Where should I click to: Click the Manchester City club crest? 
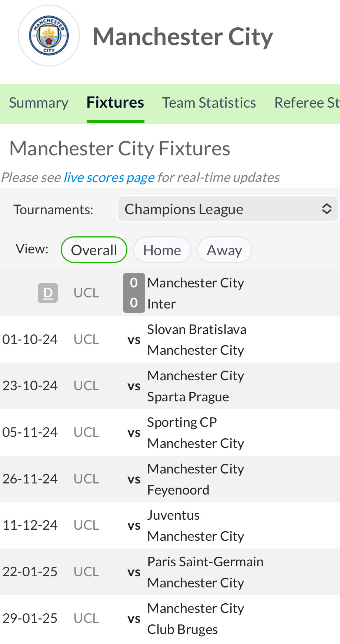49,36
